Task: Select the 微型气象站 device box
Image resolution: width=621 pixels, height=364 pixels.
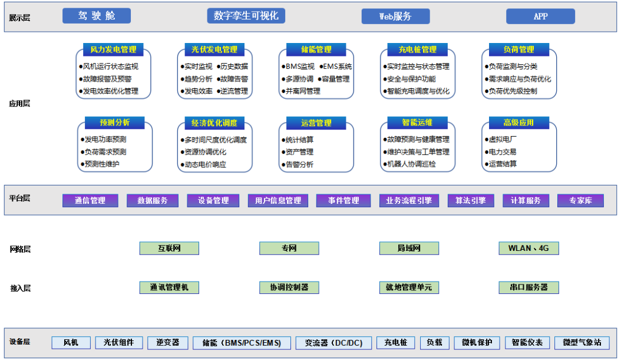Action: pos(582,343)
